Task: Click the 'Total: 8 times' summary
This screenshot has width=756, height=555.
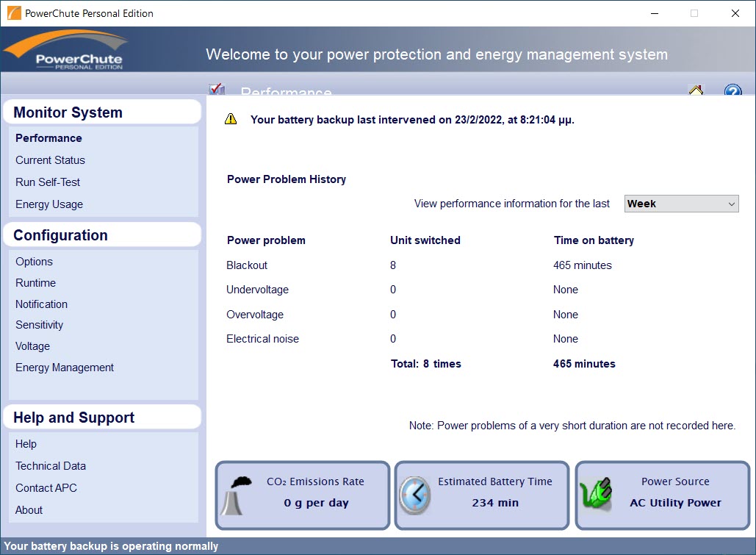Action: [425, 364]
